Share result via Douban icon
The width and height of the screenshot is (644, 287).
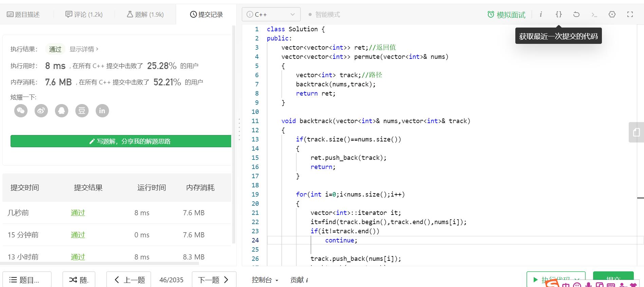[82, 111]
